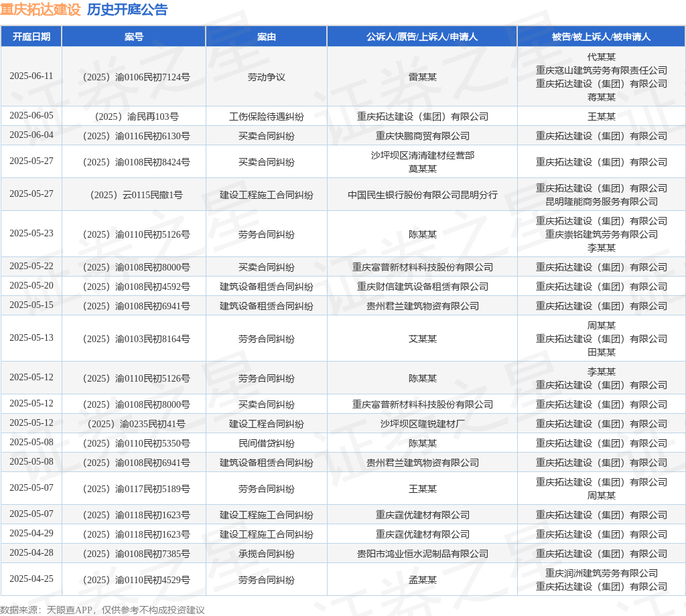
Task: Click the 公诉人/原告/上诉人/申请人 column header
Action: point(422,37)
